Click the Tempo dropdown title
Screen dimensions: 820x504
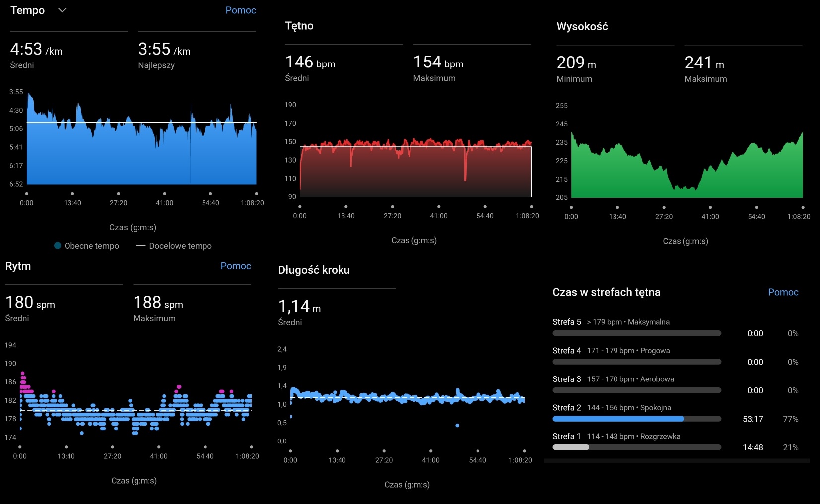point(28,10)
